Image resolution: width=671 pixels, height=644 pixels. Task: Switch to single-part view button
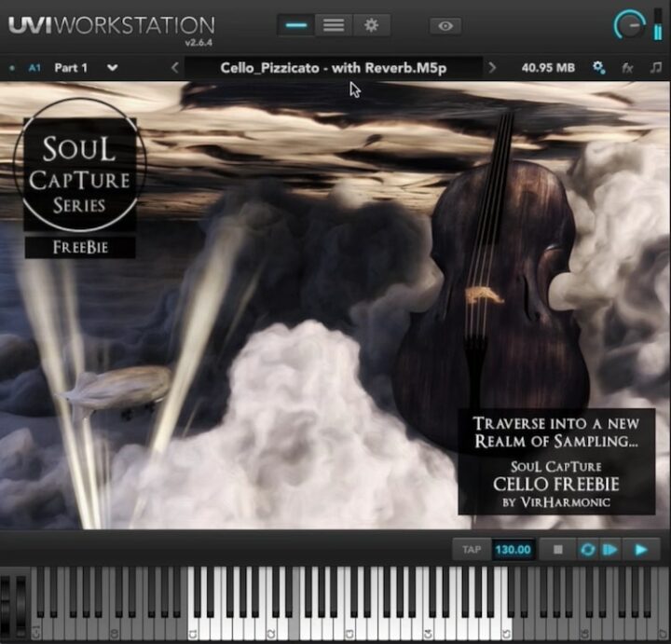296,25
